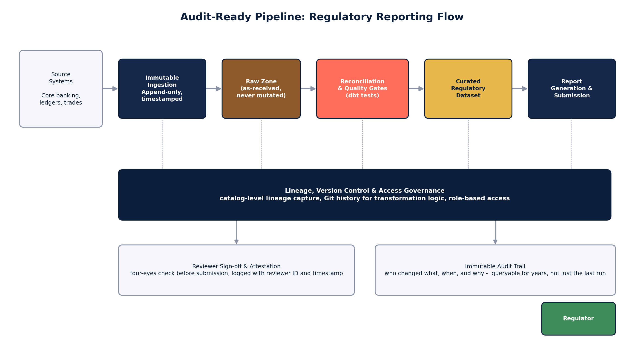
Task: Click the arrow pointing down to Immutable Audit Trail
Action: pos(495,232)
